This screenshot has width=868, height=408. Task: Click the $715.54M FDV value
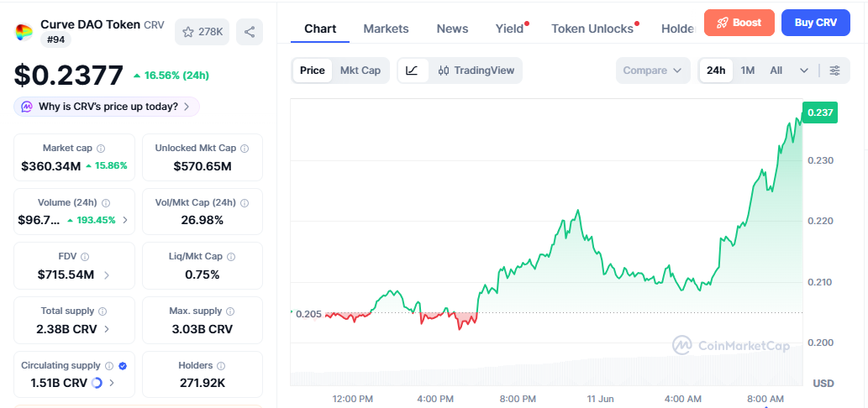[x=66, y=275]
